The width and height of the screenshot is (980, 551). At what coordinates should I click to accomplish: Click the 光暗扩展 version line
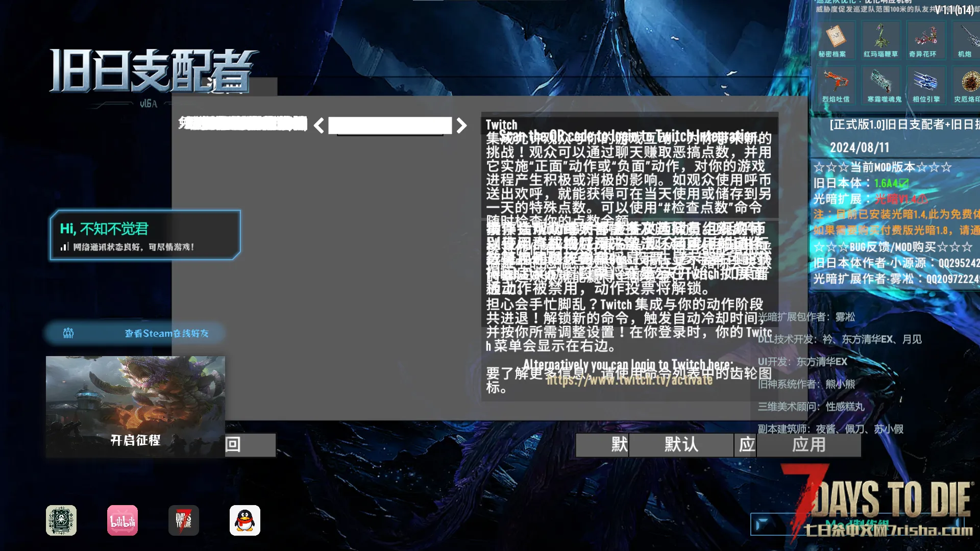click(870, 199)
